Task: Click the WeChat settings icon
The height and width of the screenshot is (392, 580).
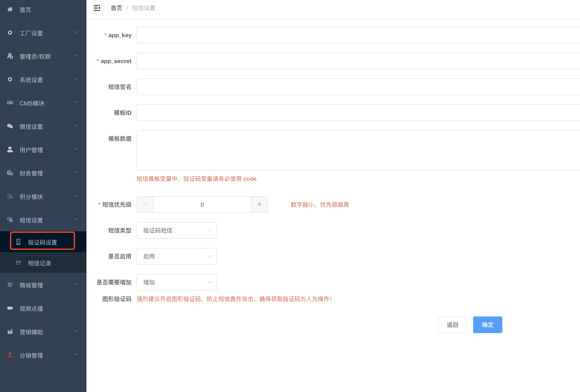Action: 10,126
